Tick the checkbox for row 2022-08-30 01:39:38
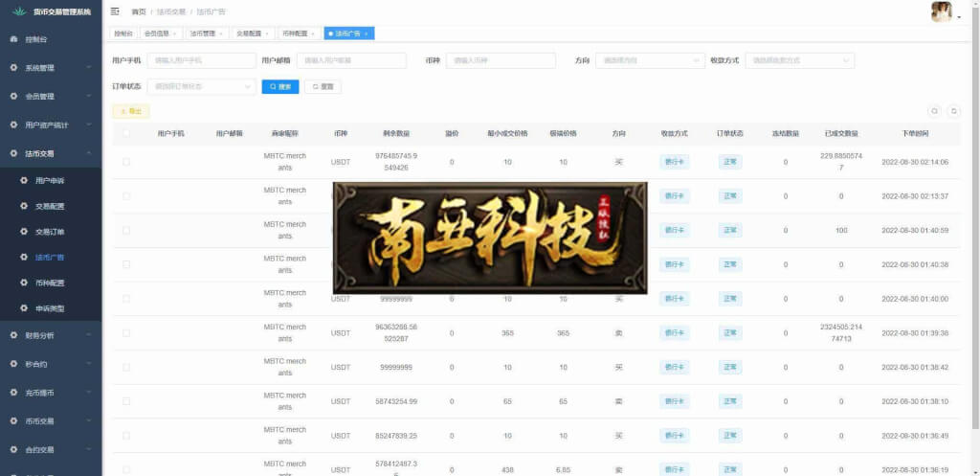 pos(126,332)
